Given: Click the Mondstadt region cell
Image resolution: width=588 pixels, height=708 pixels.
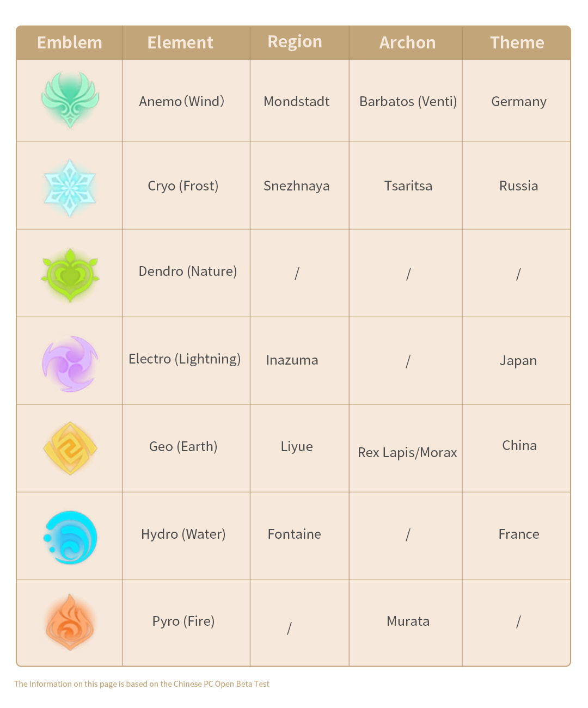Looking at the screenshot, I should tap(297, 101).
